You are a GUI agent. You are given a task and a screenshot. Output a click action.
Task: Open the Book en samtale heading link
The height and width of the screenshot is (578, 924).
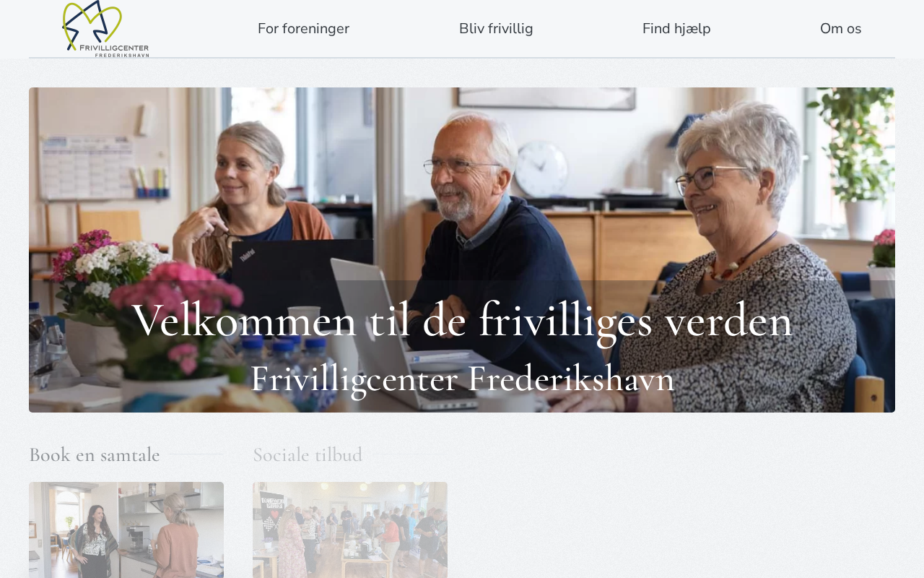(x=95, y=454)
